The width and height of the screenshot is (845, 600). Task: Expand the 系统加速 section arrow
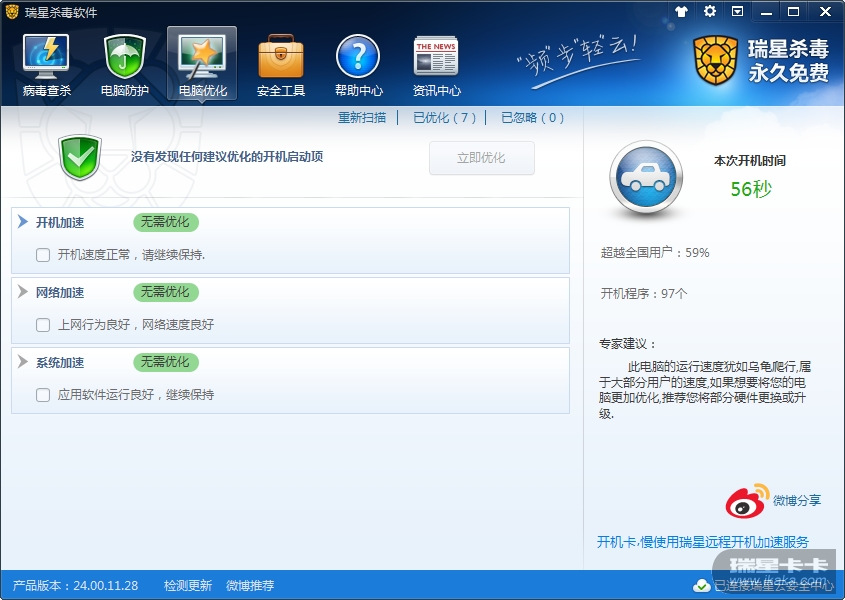[23, 362]
